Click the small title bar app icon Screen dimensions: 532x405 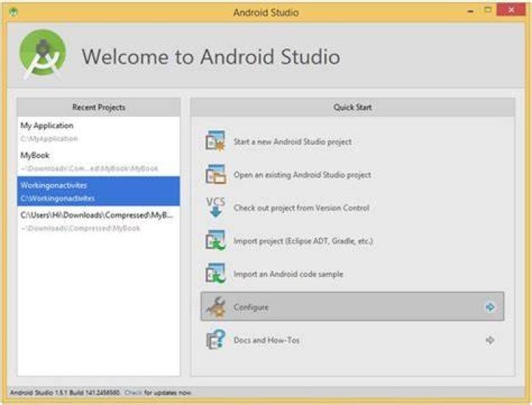tap(13, 13)
